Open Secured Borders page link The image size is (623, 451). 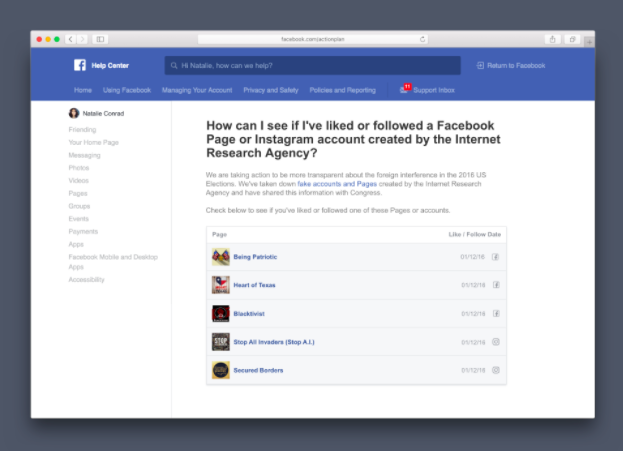tap(258, 370)
